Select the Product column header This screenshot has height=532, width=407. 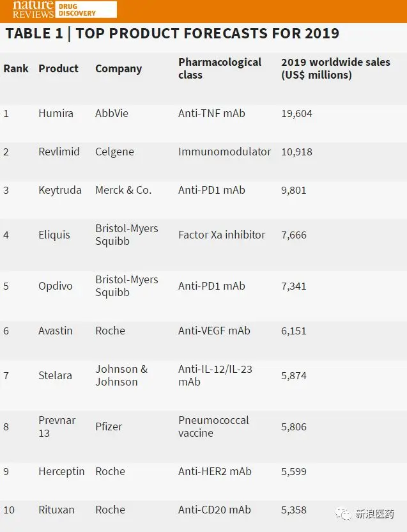tap(58, 68)
